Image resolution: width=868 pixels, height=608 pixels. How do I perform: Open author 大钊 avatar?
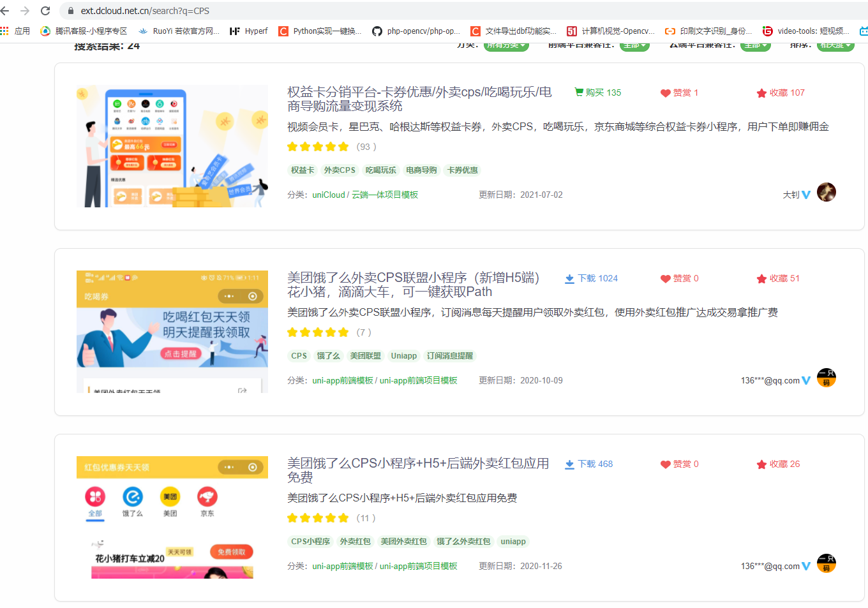click(827, 192)
